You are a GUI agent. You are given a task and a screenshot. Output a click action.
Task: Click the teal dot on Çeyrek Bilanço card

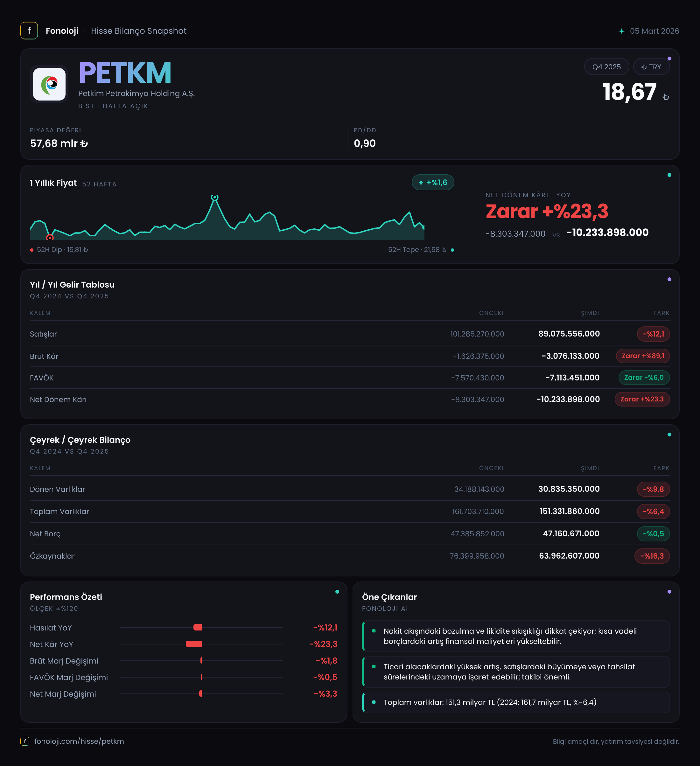coord(669,435)
